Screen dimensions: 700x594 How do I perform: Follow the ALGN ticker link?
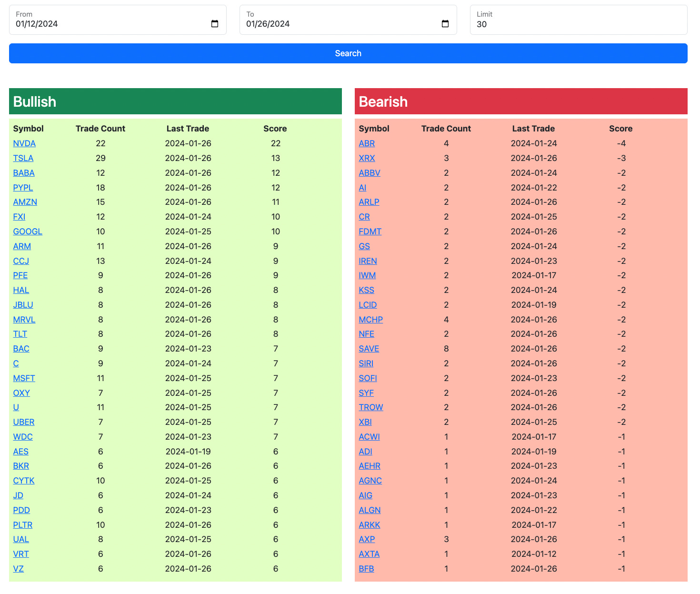[x=370, y=510]
